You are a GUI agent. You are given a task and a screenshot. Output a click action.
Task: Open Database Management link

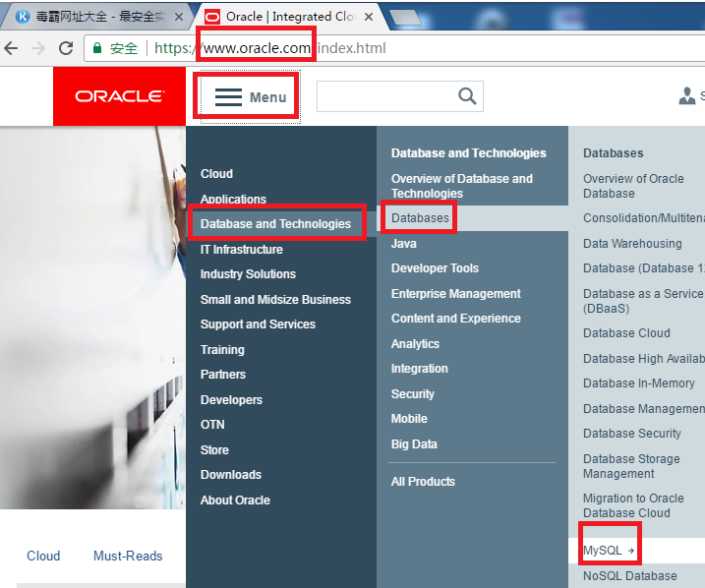[x=644, y=409]
